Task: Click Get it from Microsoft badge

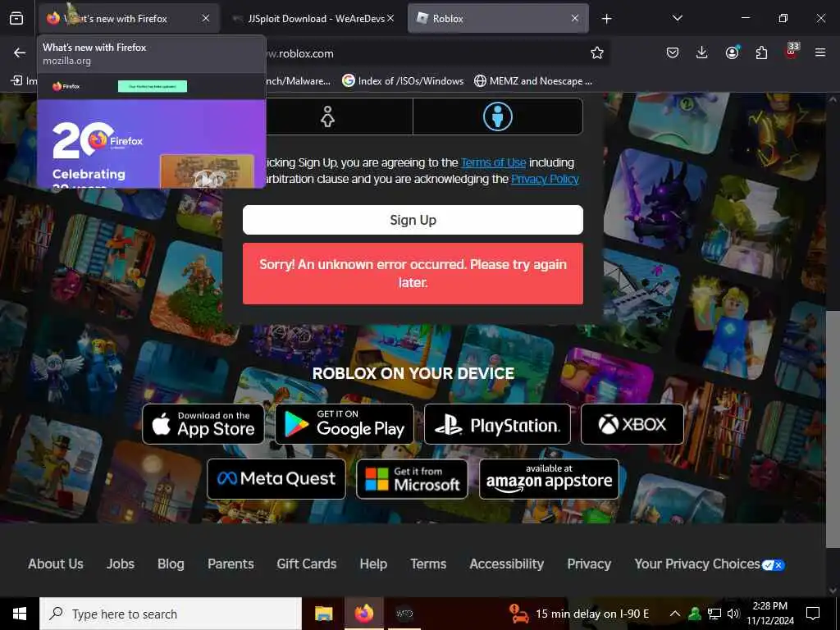Action: click(x=412, y=478)
